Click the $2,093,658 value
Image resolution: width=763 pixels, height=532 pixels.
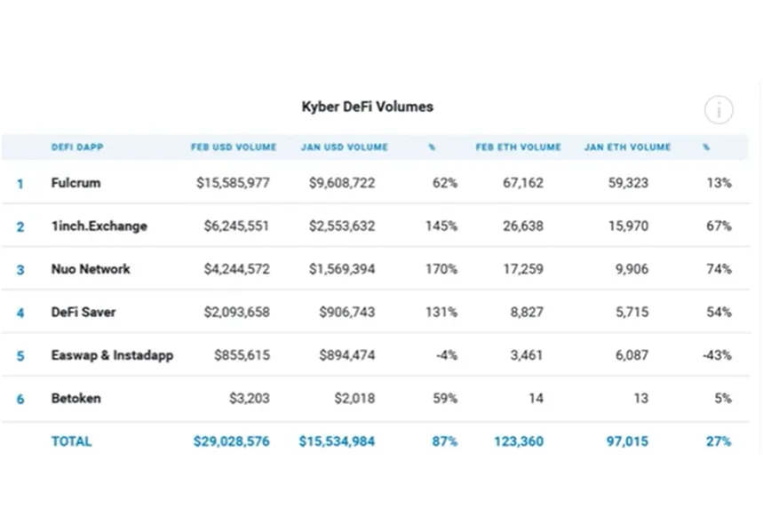click(x=236, y=312)
